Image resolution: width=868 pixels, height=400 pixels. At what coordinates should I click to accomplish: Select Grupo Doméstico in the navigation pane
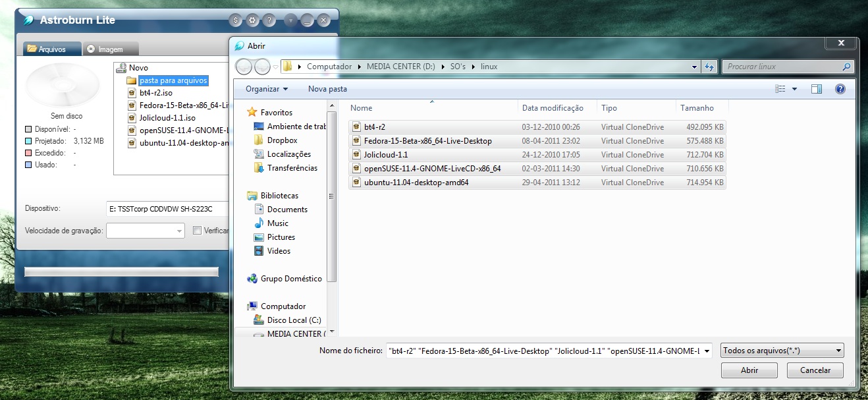(291, 279)
